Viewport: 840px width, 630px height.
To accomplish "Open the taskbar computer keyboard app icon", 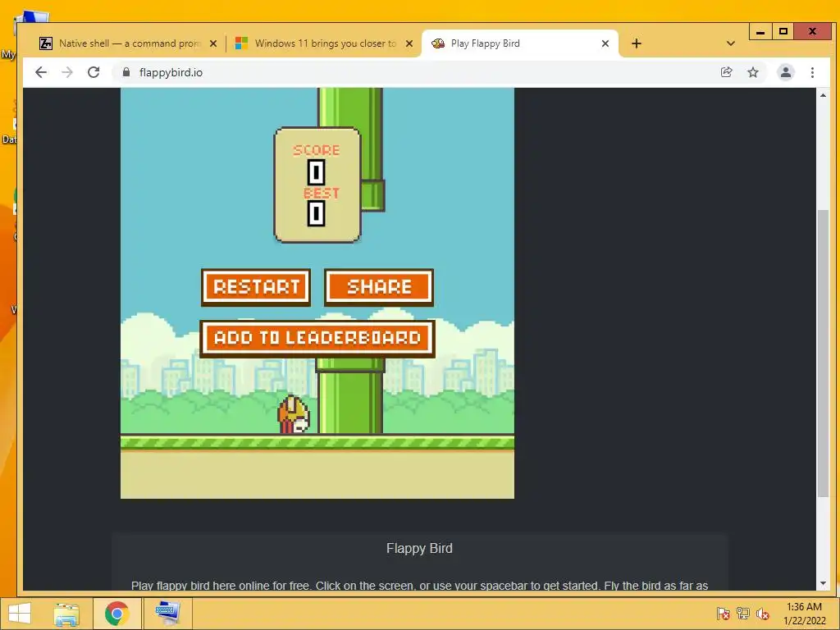I will pos(167,614).
